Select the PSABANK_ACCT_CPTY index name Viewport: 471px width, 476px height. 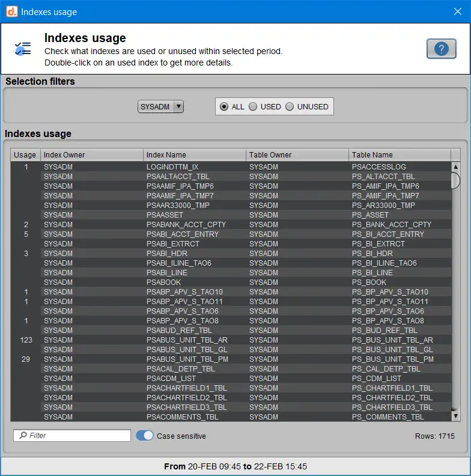point(186,225)
